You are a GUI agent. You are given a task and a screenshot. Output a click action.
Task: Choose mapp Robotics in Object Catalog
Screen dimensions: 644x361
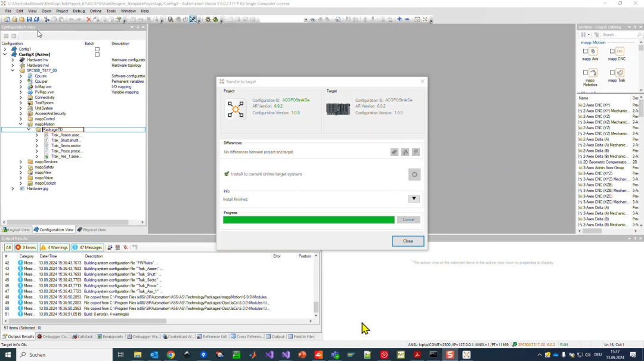click(590, 74)
